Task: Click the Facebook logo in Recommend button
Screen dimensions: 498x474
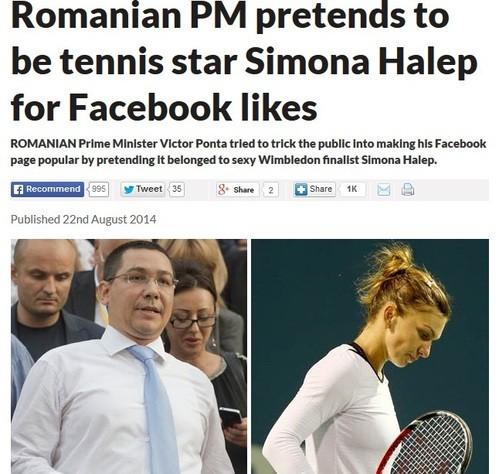Action: 18,189
